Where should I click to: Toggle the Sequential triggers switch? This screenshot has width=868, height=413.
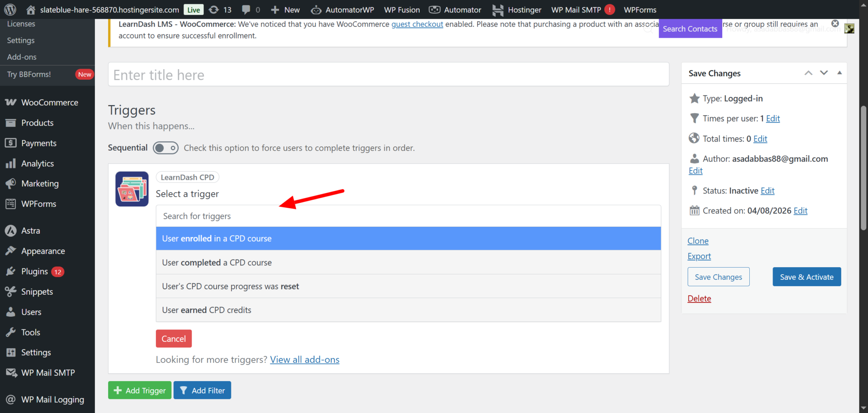165,148
